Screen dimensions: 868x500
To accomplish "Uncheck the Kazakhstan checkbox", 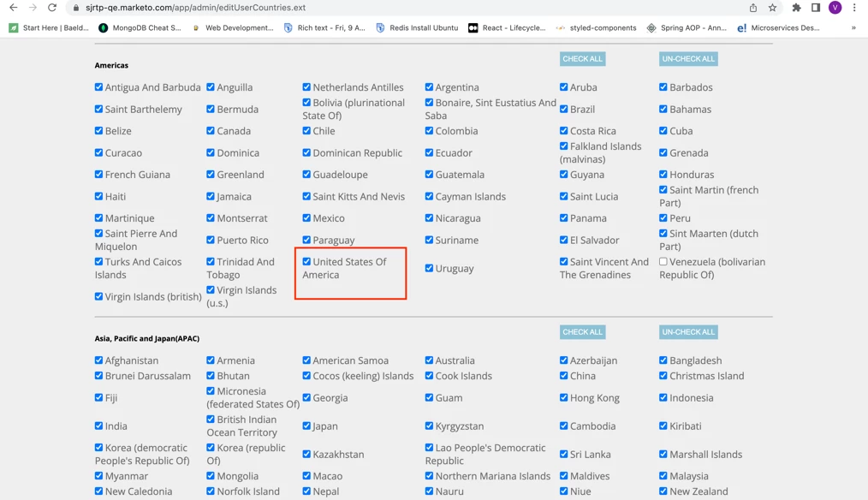I will 306,454.
